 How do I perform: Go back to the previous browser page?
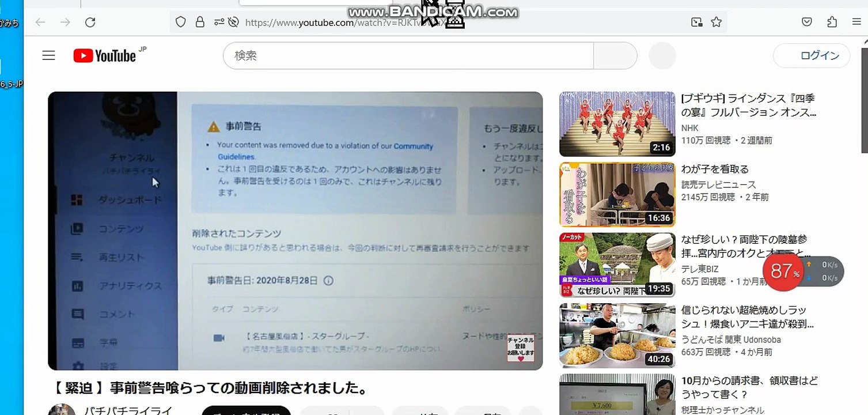(x=40, y=22)
